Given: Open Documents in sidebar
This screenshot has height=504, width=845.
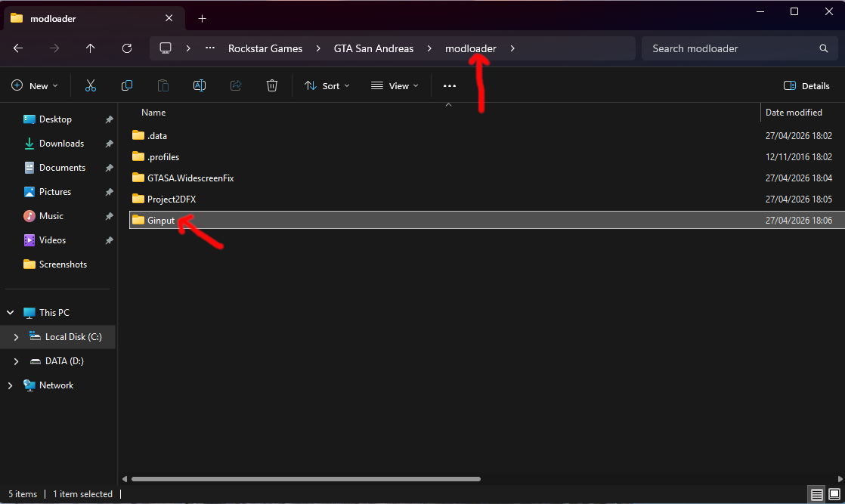Looking at the screenshot, I should pyautogui.click(x=62, y=168).
